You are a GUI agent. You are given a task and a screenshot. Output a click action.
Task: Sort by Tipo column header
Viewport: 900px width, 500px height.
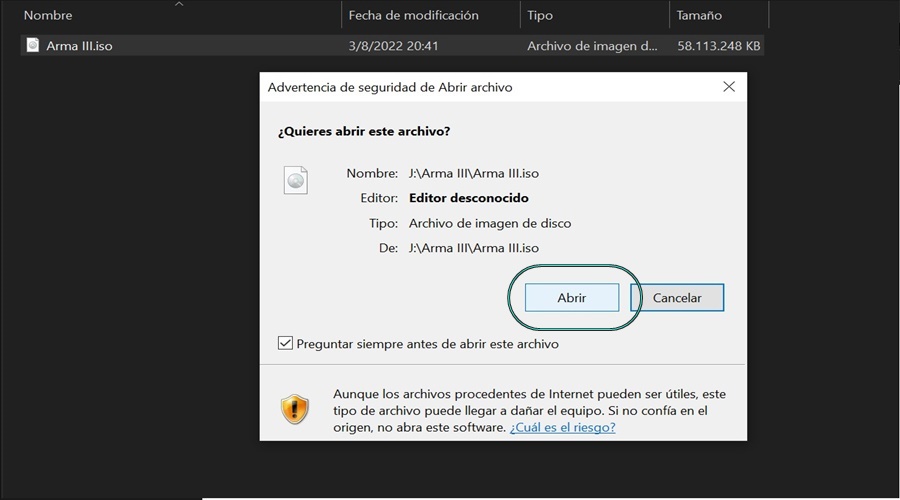540,15
